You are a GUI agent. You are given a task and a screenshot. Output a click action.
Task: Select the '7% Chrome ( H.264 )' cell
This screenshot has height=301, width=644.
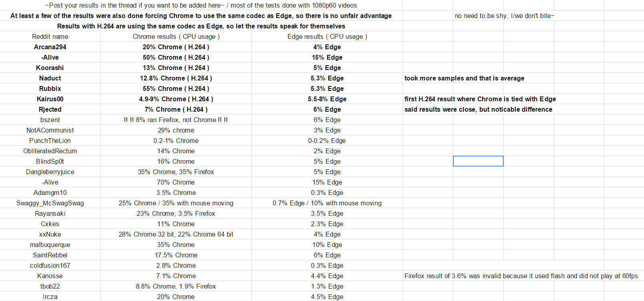pos(176,109)
